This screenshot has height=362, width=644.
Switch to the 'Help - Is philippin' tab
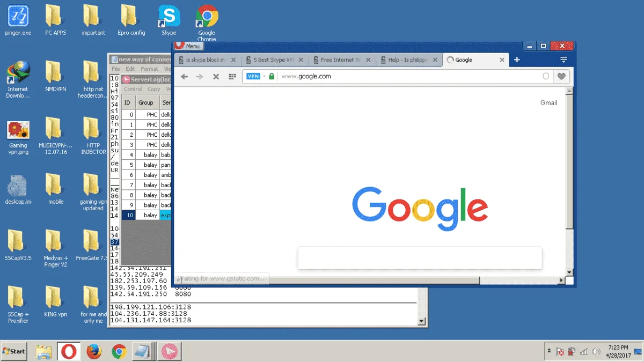pyautogui.click(x=409, y=60)
